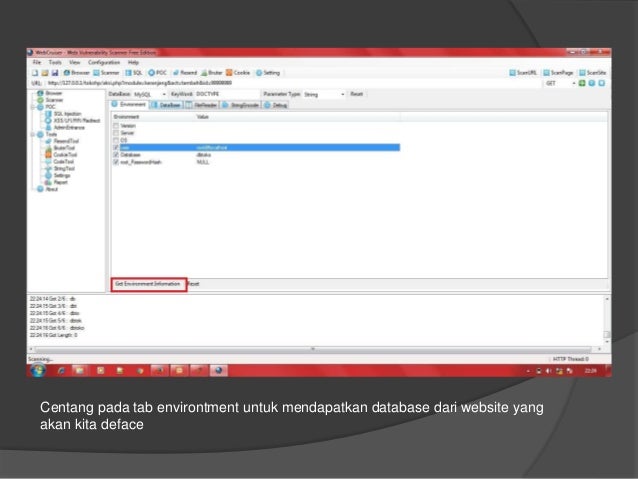Click the Open folder toolbar icon
The width and height of the screenshot is (638, 479).
[45, 73]
